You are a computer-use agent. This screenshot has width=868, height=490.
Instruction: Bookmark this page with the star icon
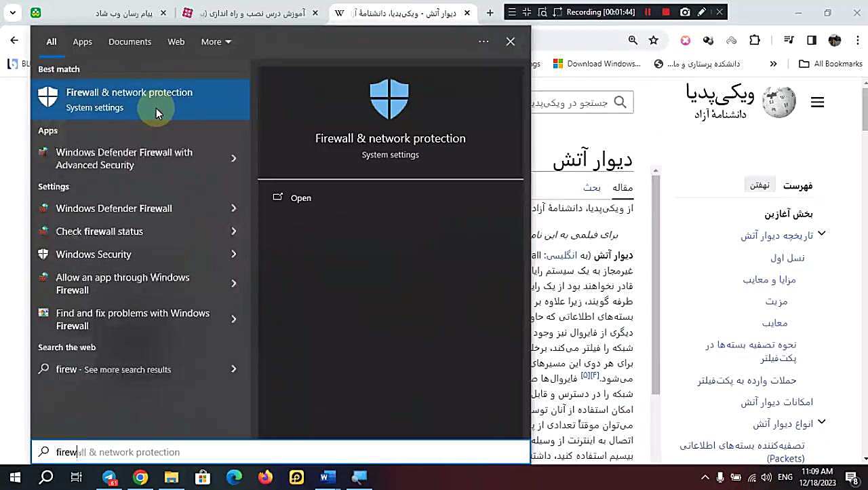click(x=653, y=41)
